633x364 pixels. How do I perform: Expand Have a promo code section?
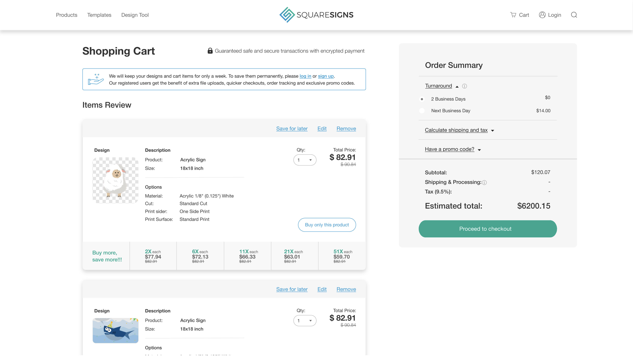pos(453,149)
